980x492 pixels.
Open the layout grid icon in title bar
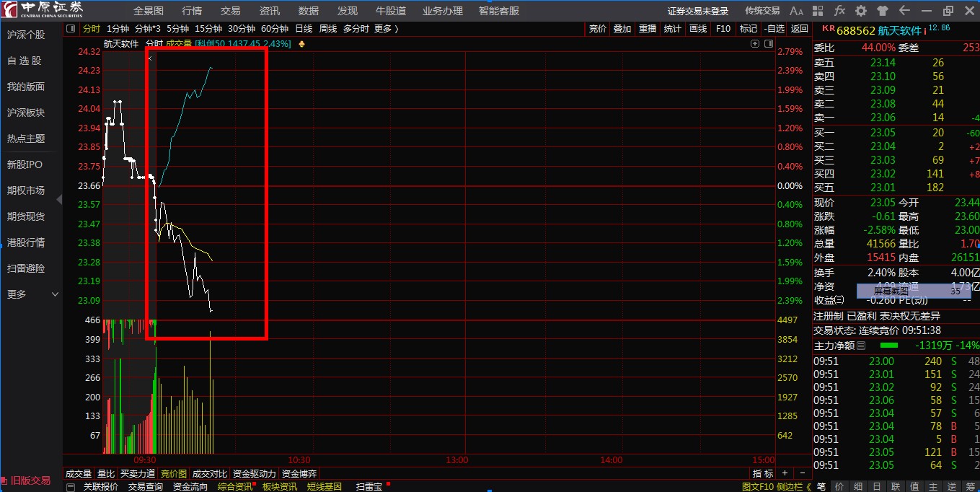[818, 11]
